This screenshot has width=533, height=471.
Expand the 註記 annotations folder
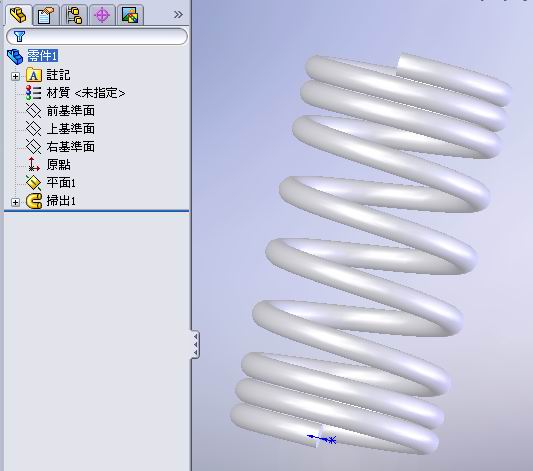coord(15,76)
